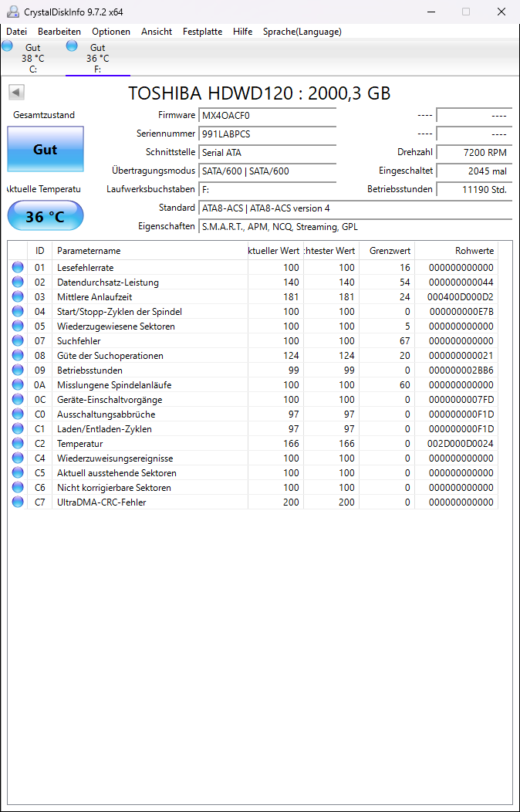Click the Parametername column header
Viewport: 520px width, 812px height.
click(150, 251)
